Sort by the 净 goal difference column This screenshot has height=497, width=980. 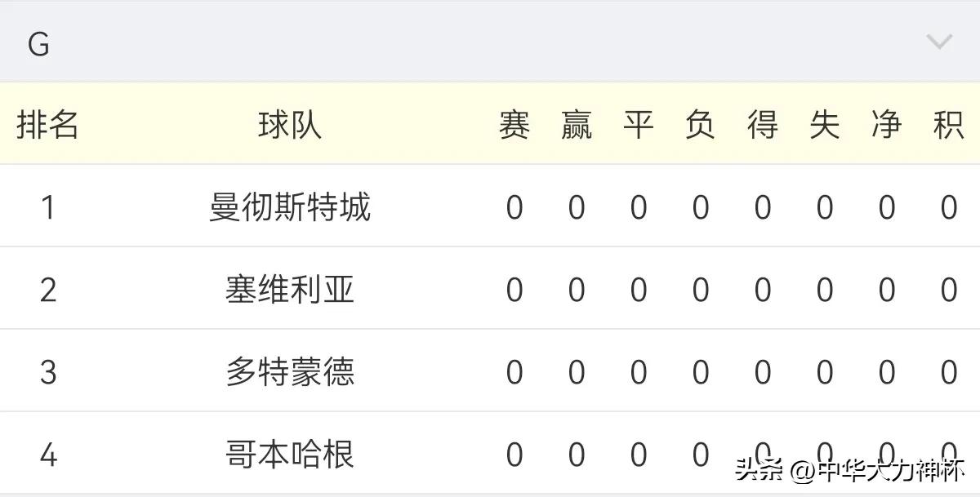pyautogui.click(x=887, y=124)
